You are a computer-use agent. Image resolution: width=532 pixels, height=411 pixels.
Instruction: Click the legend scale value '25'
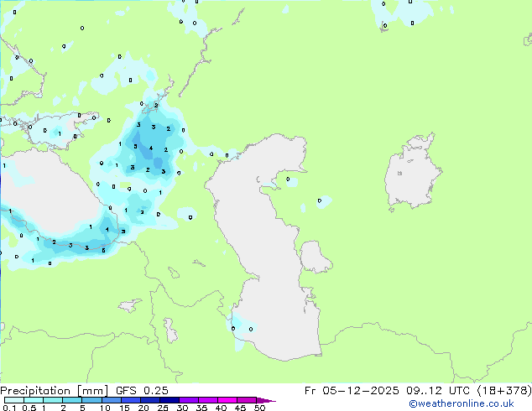pos(163,408)
